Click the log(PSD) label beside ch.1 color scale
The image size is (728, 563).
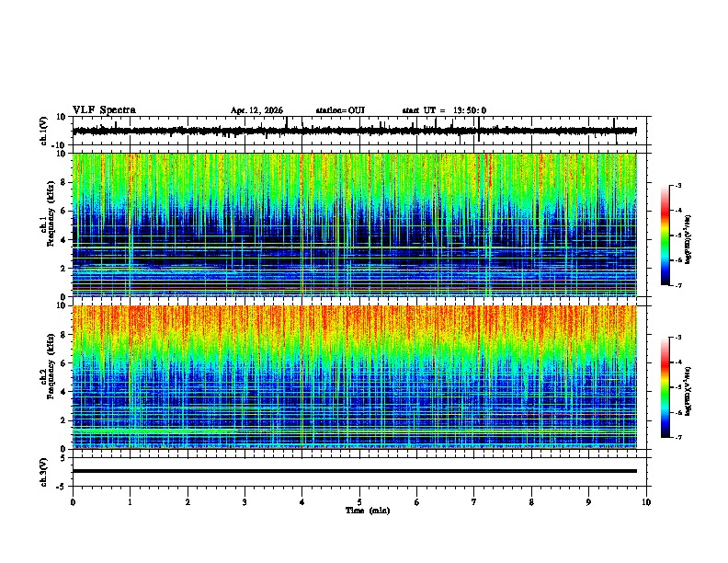click(x=688, y=239)
